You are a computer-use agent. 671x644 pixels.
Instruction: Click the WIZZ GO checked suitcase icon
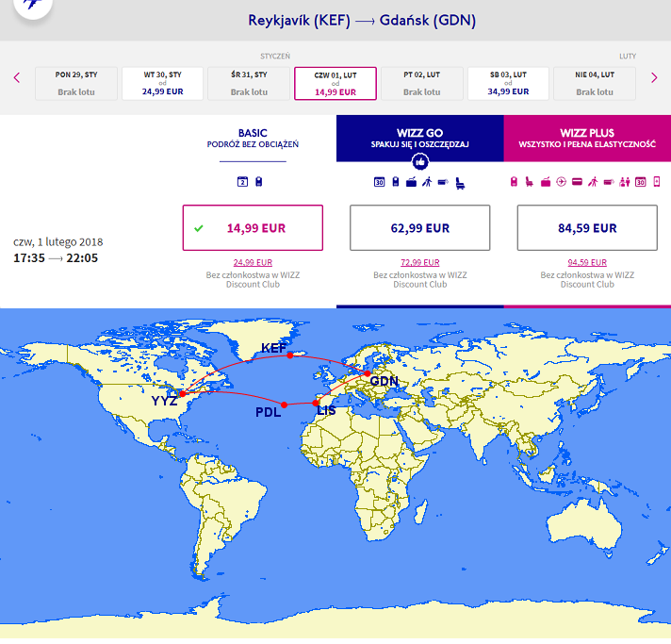[x=411, y=182]
